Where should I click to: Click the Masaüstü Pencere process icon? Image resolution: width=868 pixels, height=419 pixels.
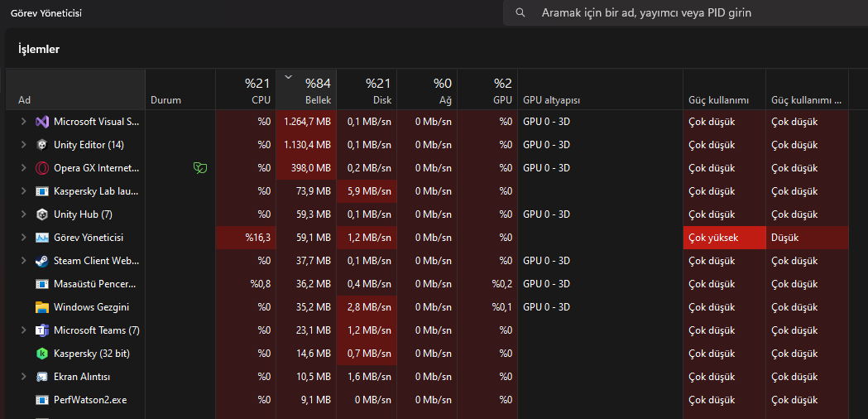click(42, 284)
